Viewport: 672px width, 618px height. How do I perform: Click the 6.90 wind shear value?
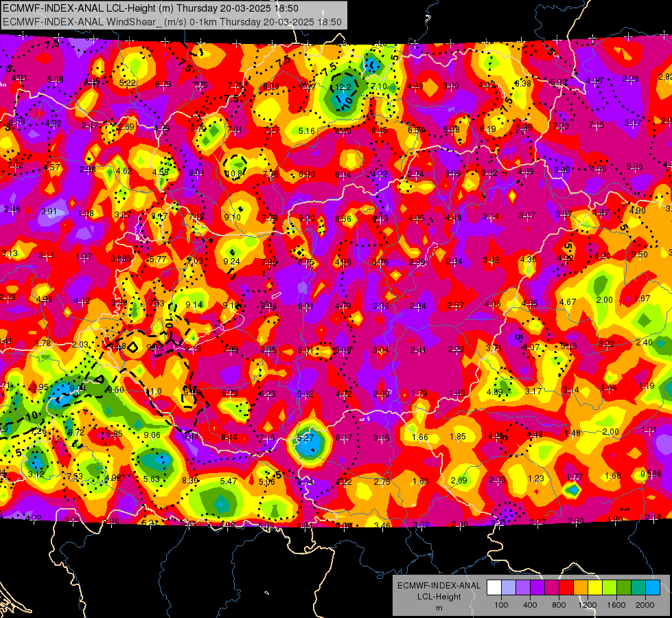tap(307, 174)
